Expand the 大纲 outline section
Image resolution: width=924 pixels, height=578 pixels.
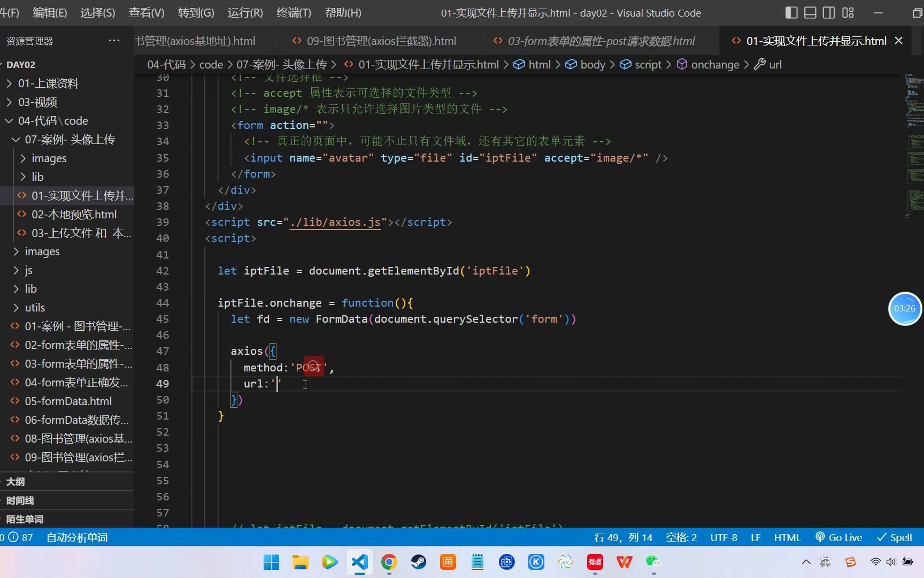(x=15, y=482)
